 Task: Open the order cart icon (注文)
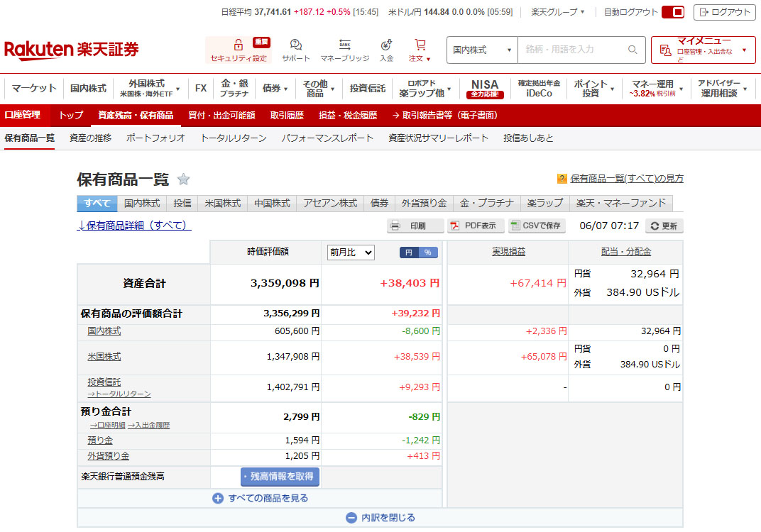pyautogui.click(x=420, y=45)
